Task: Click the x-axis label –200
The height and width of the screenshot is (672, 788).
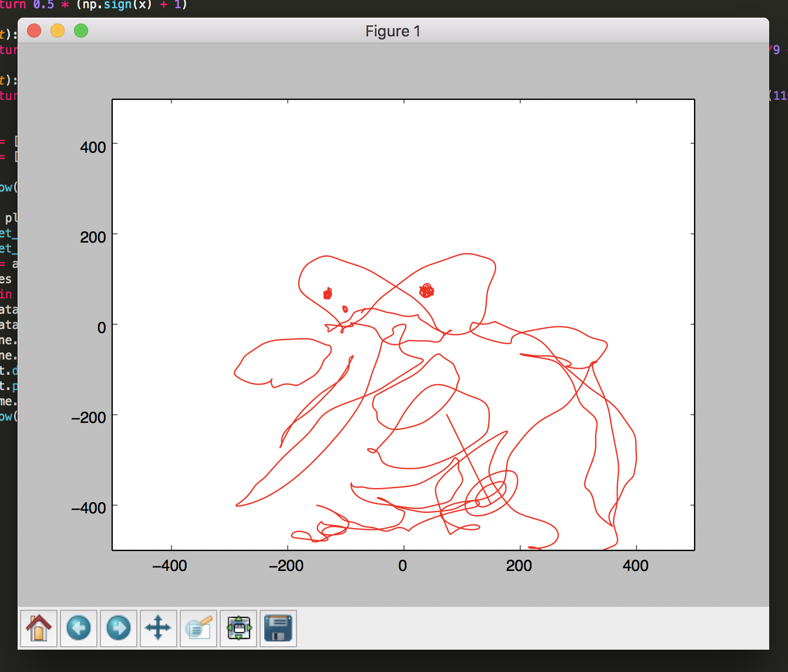Action: click(x=286, y=566)
